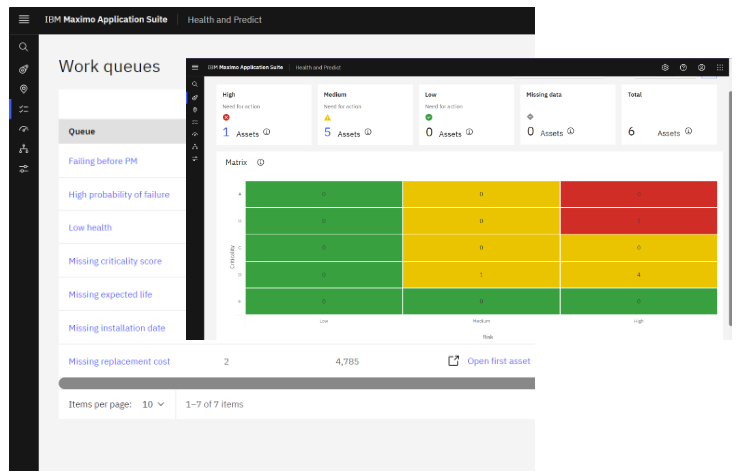Open Failing before PM queue
Image resolution: width=739 pixels, height=473 pixels.
[103, 161]
